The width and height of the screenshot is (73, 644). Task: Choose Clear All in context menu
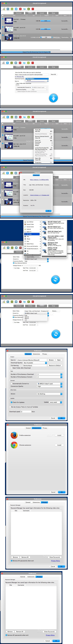pyautogui.click(x=44, y=138)
